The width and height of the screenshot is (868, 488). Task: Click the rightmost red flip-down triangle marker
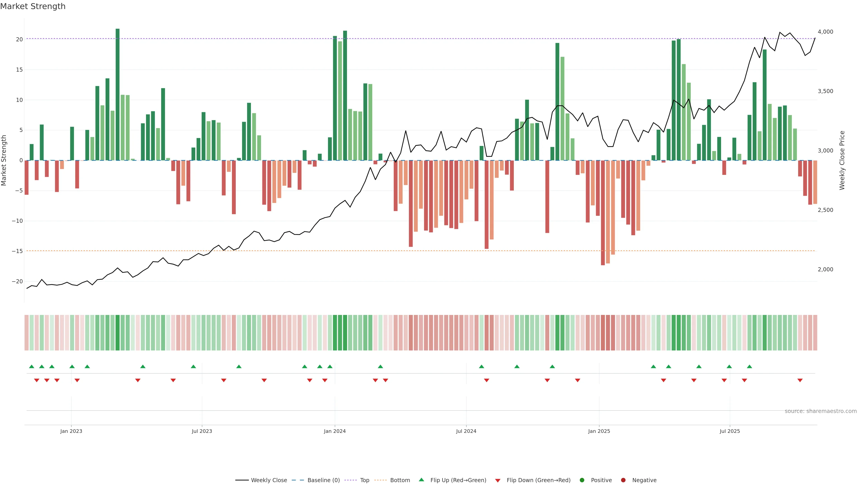pos(800,380)
